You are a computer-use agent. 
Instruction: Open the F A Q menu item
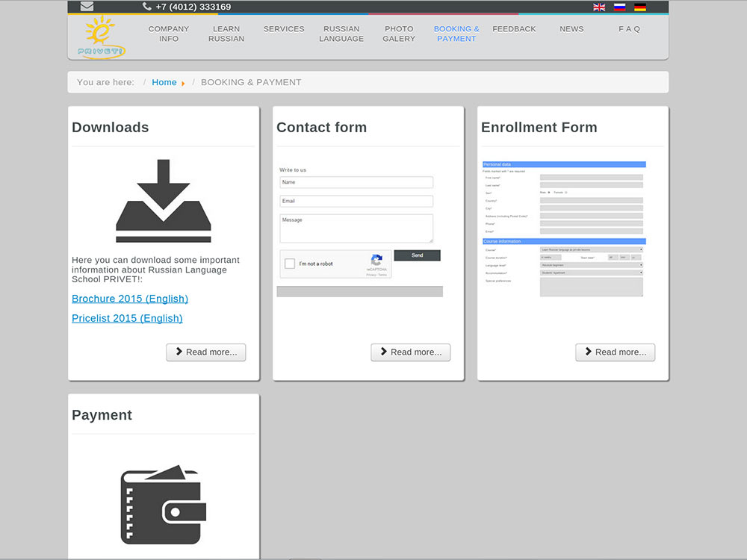[x=629, y=29]
